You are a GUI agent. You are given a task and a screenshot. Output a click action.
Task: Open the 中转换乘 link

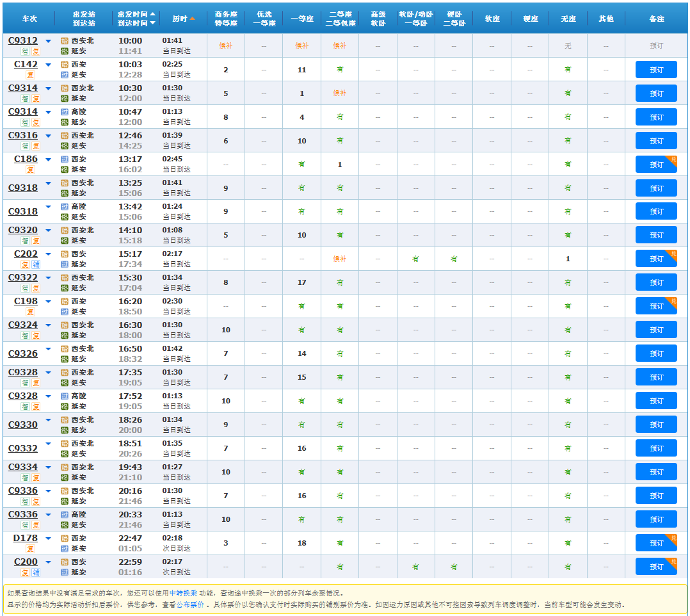point(183,594)
